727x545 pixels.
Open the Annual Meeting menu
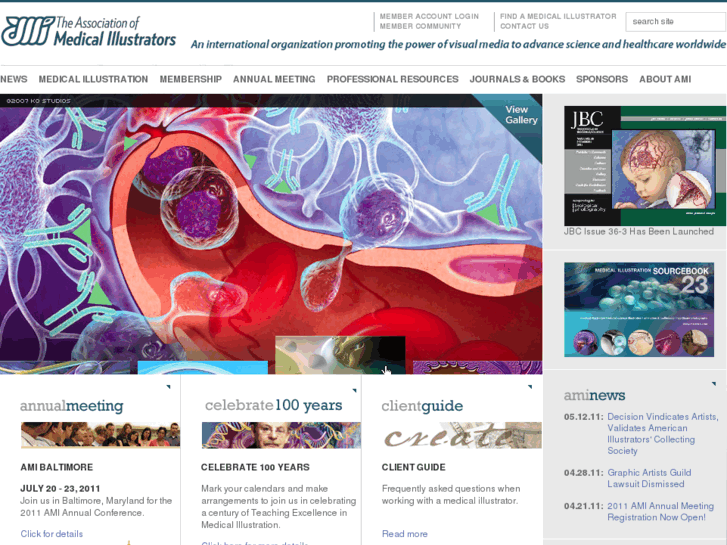274,79
